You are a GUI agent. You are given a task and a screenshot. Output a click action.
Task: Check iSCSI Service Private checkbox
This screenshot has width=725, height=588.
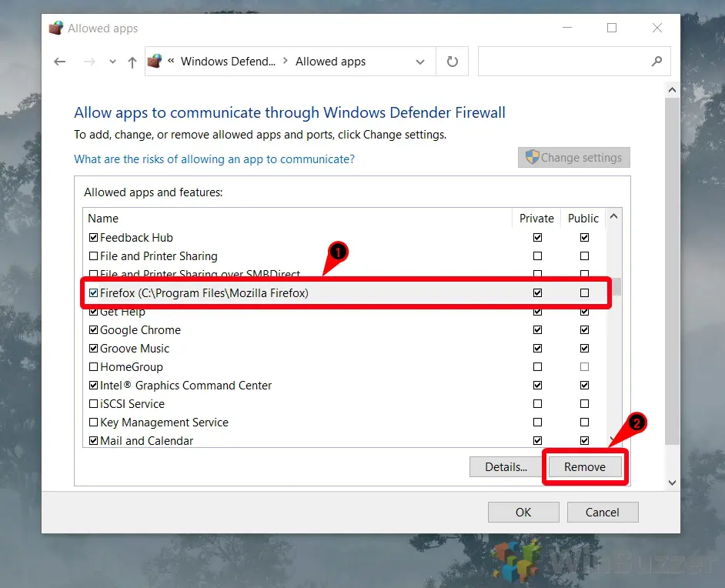(x=537, y=404)
